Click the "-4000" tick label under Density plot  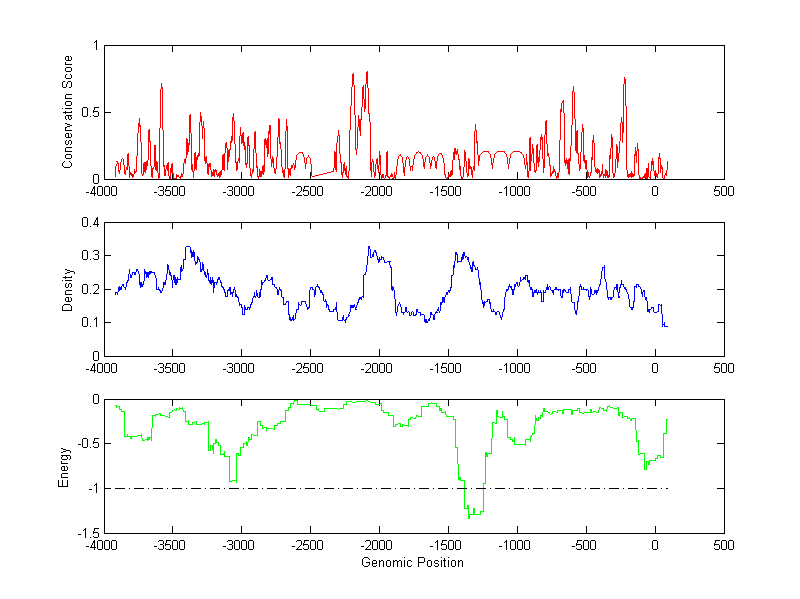(x=100, y=368)
